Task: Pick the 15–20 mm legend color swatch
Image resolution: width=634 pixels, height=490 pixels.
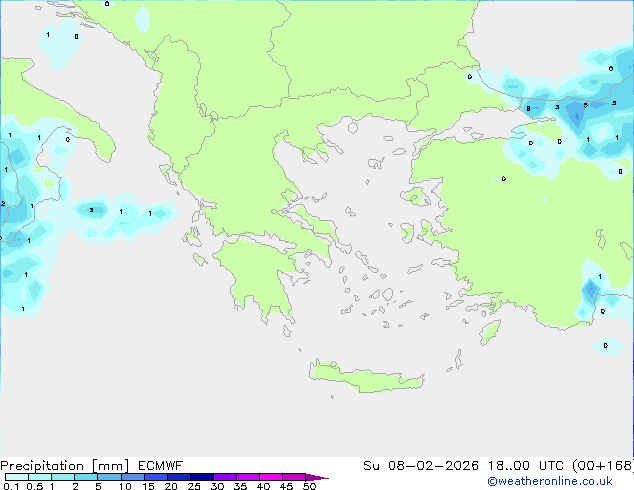Action: (155, 477)
